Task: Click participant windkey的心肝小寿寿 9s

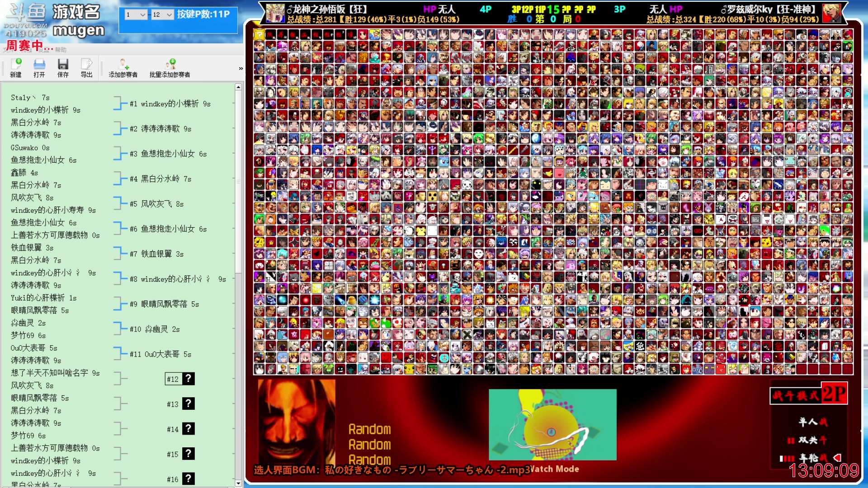Action: [x=53, y=210]
